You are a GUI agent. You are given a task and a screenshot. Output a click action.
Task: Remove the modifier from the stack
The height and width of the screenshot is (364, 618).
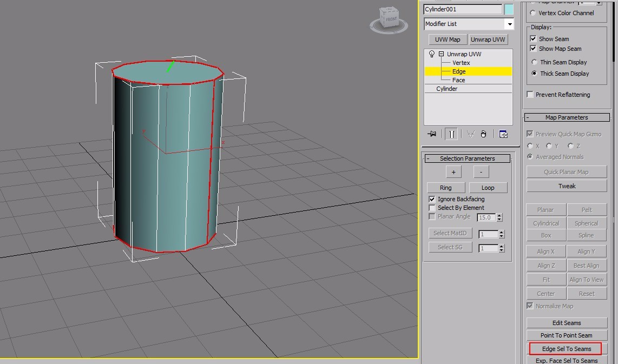click(483, 134)
